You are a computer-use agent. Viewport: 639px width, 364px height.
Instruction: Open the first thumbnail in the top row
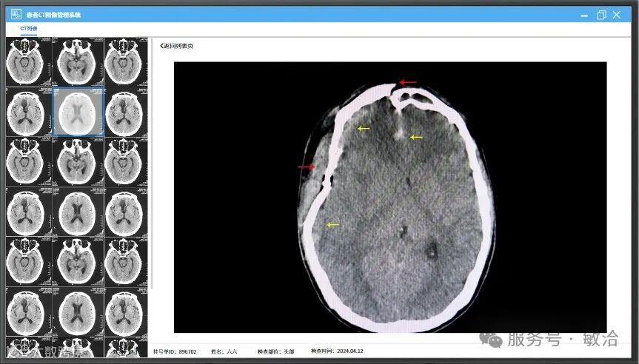pos(29,62)
